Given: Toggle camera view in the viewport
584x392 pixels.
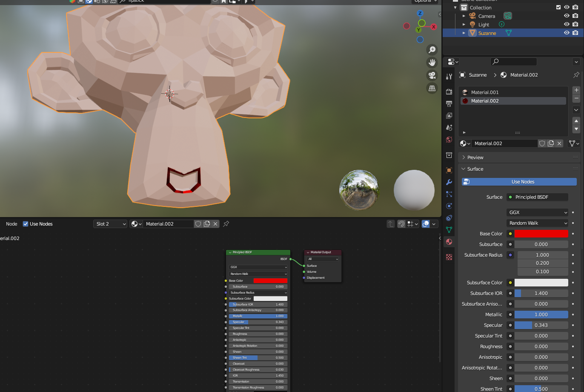Looking at the screenshot, I should coord(432,75).
